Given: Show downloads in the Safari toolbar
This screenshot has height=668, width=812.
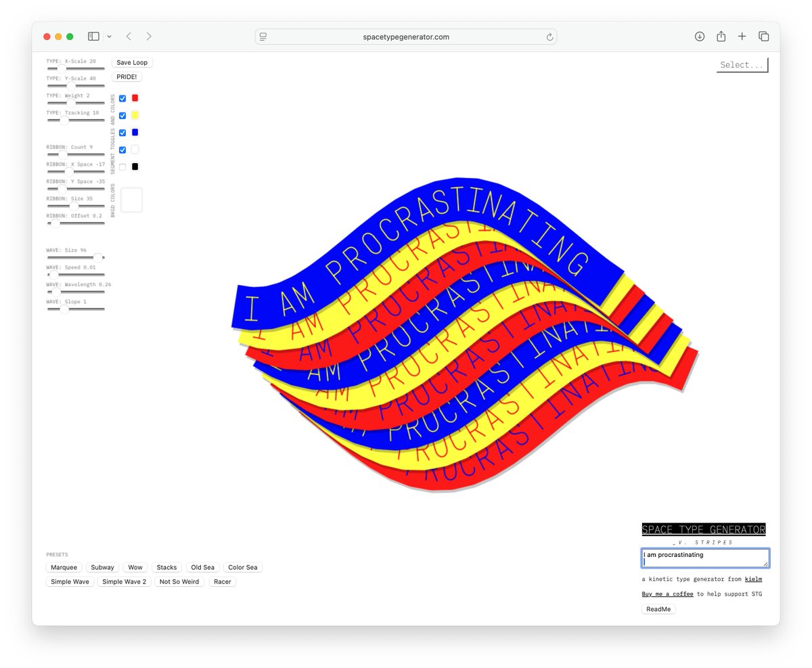Looking at the screenshot, I should pyautogui.click(x=700, y=37).
